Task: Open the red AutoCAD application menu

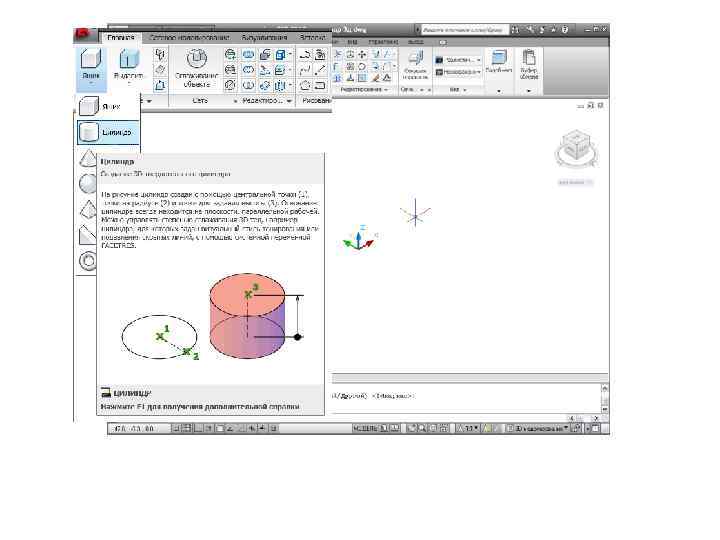Action: 83,35
